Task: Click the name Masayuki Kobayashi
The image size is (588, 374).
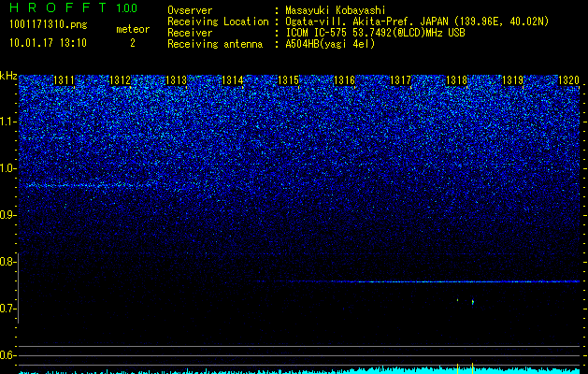Action: [336, 10]
